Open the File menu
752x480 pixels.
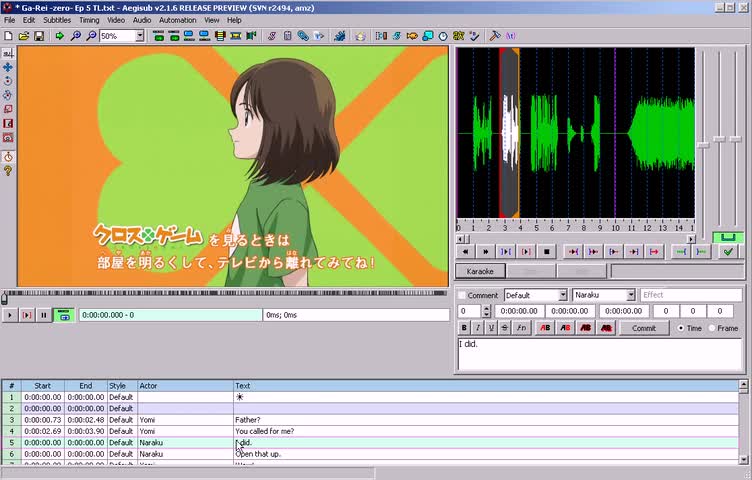click(x=9, y=20)
